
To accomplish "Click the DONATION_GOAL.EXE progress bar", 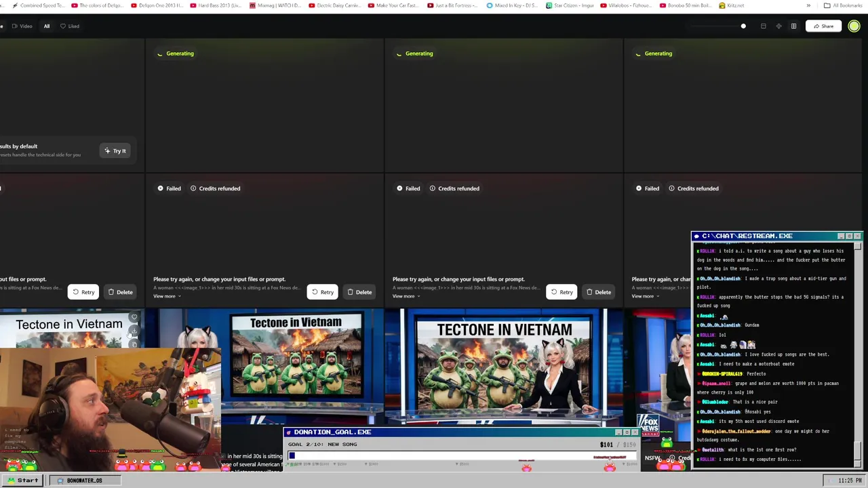I will point(462,455).
